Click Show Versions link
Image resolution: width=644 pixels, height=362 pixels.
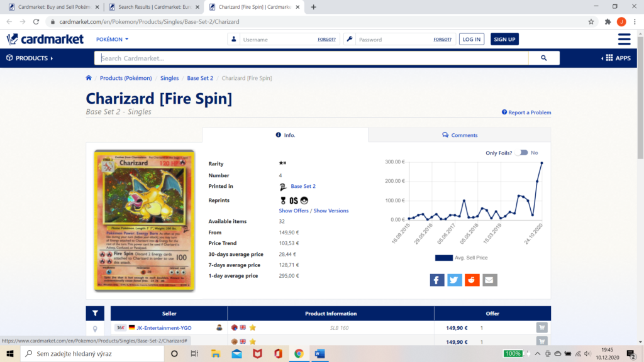pos(331,211)
